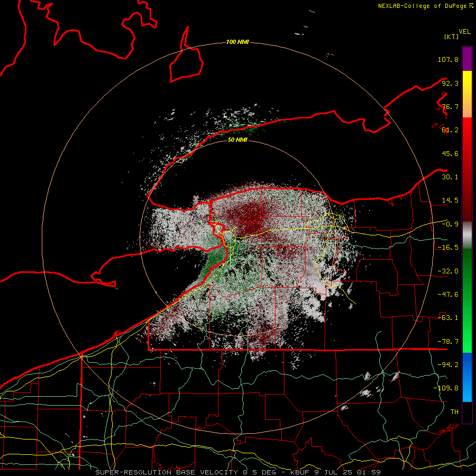Click the blue segment of velocity color bar

point(467,377)
